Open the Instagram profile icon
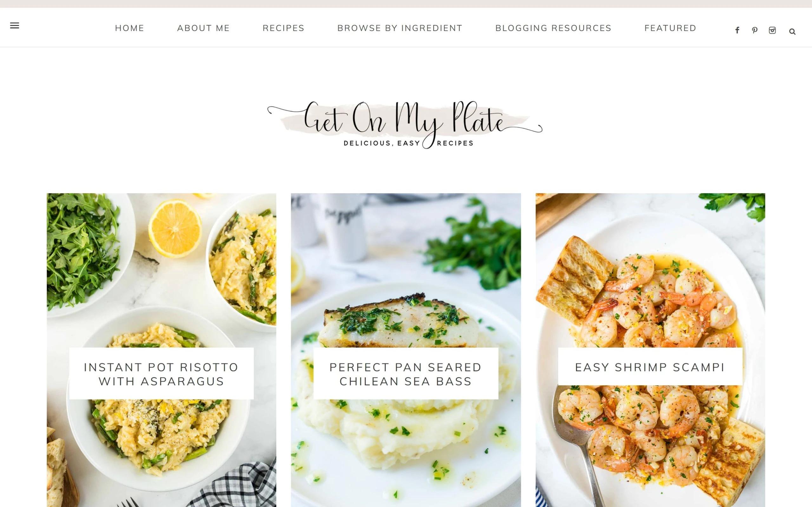This screenshot has height=507, width=812. (772, 30)
